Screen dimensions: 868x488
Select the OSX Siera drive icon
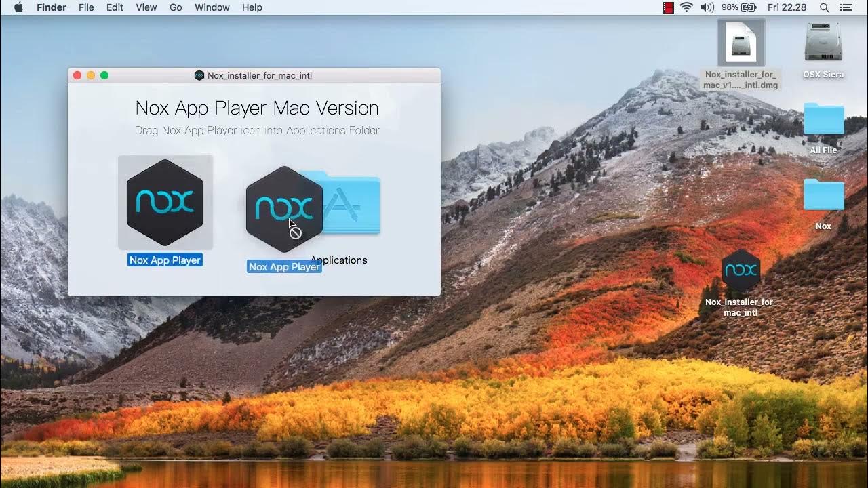tap(823, 42)
